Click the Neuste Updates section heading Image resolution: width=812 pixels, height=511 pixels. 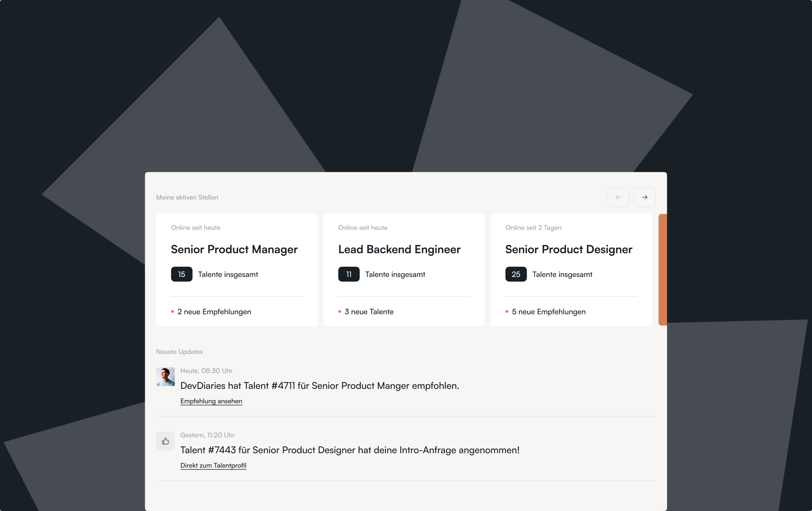click(x=179, y=352)
